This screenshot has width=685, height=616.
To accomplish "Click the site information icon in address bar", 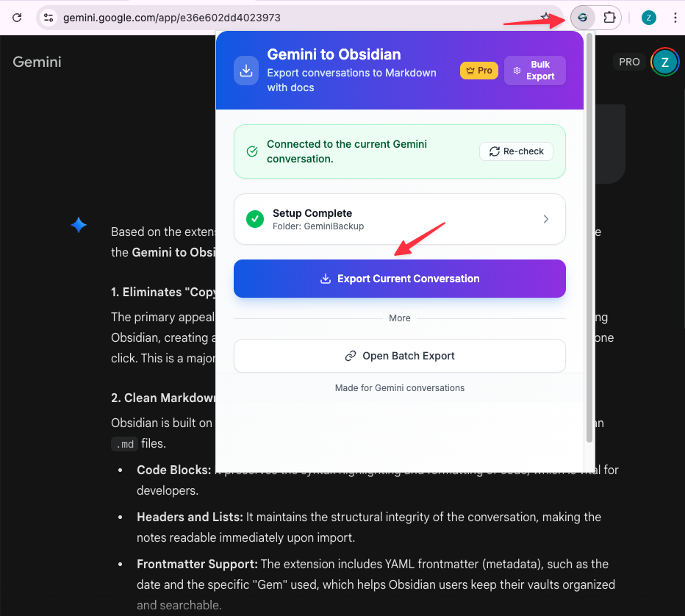I will (x=47, y=16).
